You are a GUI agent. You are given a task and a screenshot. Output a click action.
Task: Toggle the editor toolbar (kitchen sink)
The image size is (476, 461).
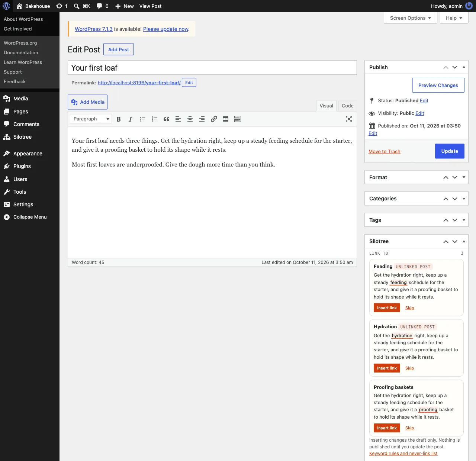pyautogui.click(x=238, y=119)
